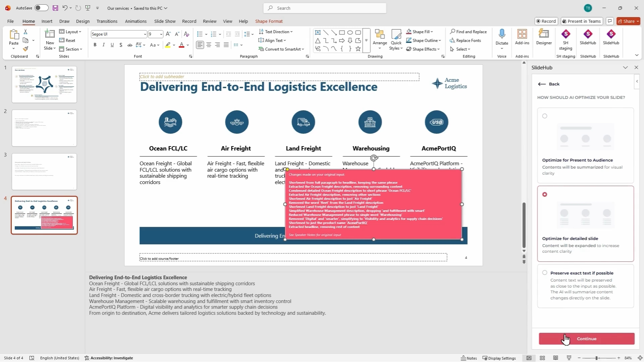Viewport: 644px width, 362px height.
Task: Select Preserve exact text if possible option
Action: 545,273
